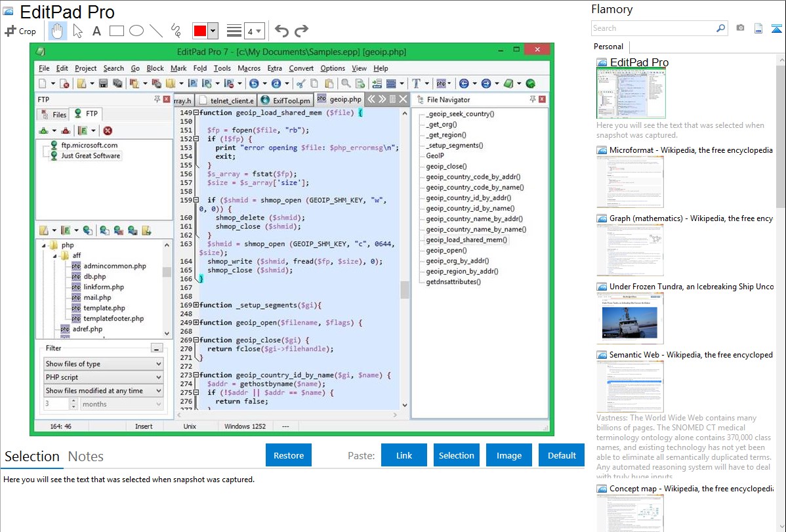Open the annotation color dropdown arrow
Screen dimensions: 786x532
click(x=213, y=31)
